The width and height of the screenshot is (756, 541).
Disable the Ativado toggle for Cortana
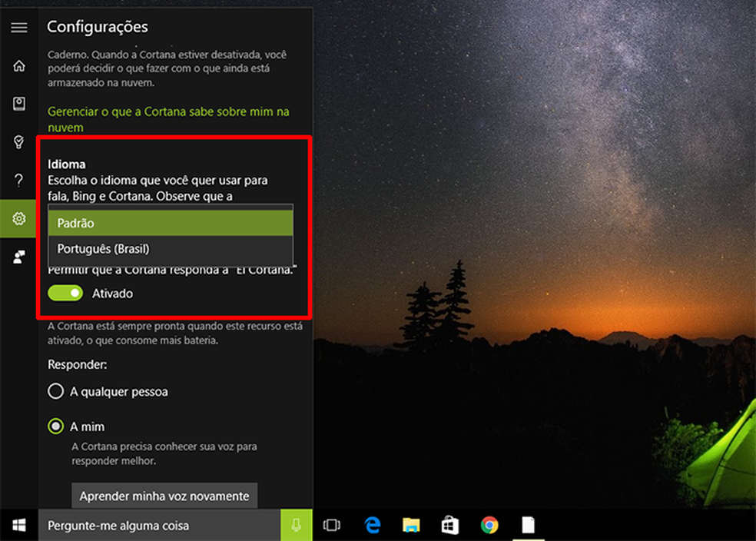point(65,293)
